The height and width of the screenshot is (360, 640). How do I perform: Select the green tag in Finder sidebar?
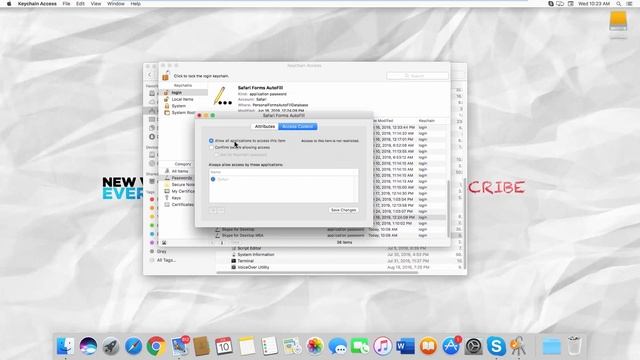(152, 225)
